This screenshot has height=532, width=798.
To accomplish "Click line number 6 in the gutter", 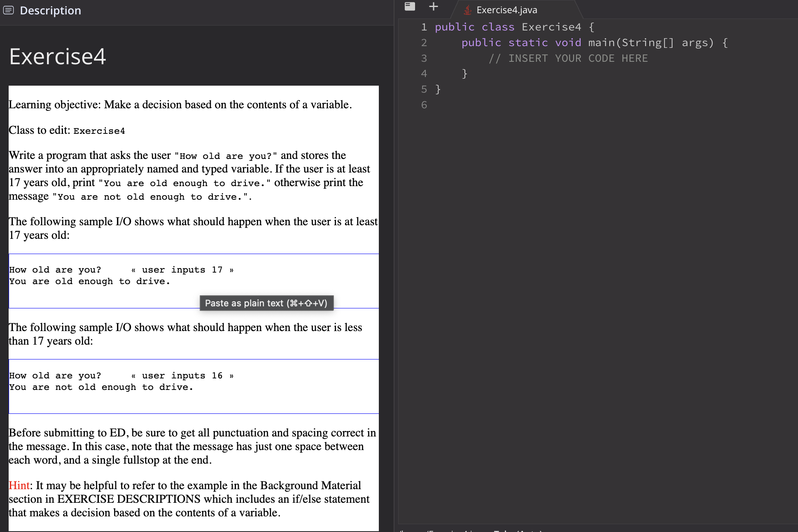I will [424, 105].
